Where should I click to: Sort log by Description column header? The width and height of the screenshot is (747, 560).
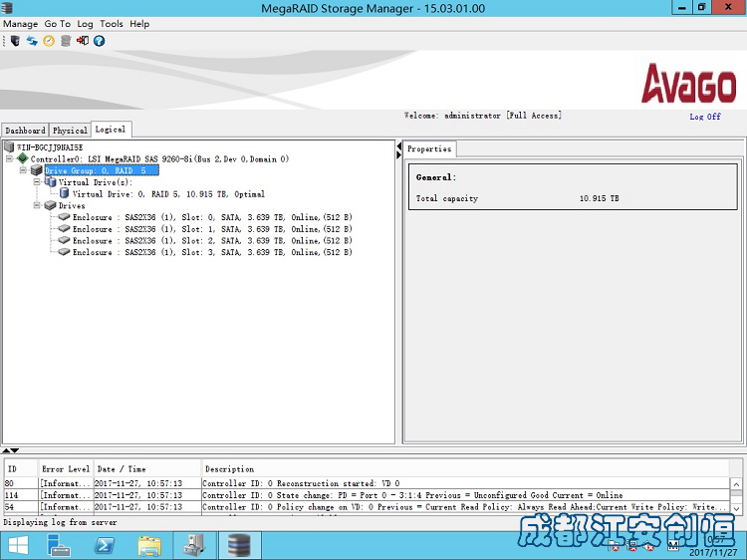coord(464,469)
